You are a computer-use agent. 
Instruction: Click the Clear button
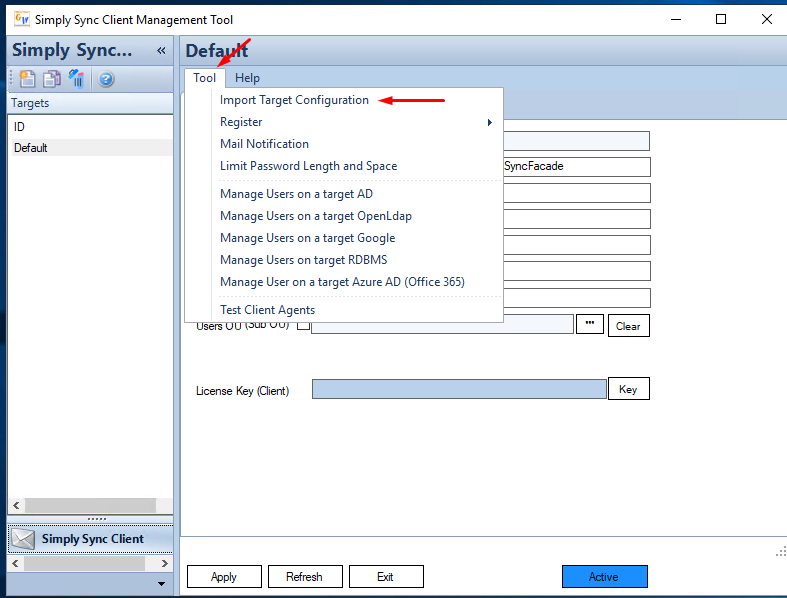[x=628, y=326]
